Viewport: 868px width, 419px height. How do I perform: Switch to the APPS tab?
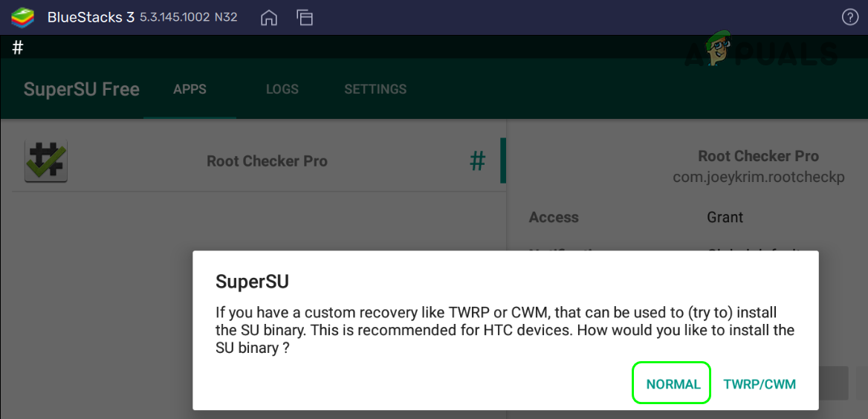190,89
